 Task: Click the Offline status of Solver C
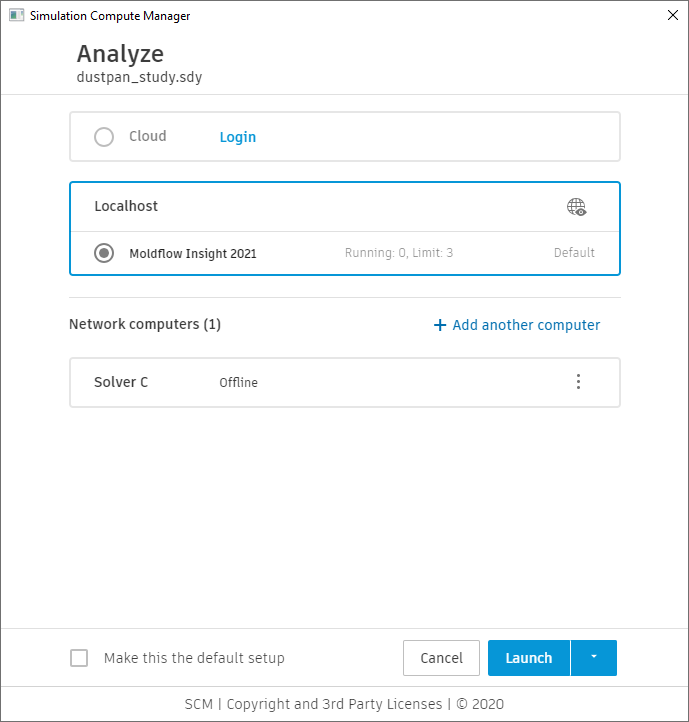pos(238,383)
